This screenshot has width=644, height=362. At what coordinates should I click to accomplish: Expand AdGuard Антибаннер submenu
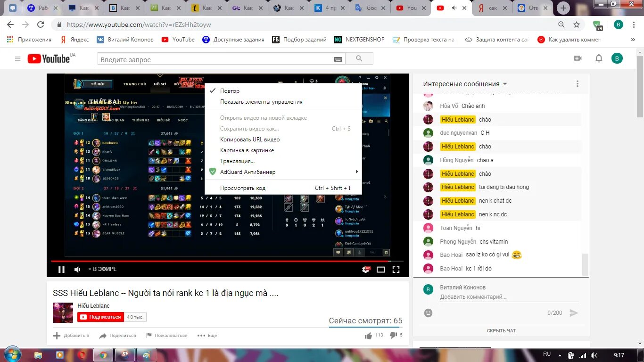pyautogui.click(x=283, y=172)
